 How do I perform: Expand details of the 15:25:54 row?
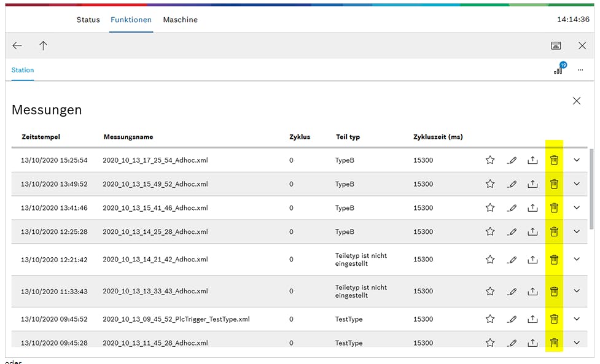577,160
